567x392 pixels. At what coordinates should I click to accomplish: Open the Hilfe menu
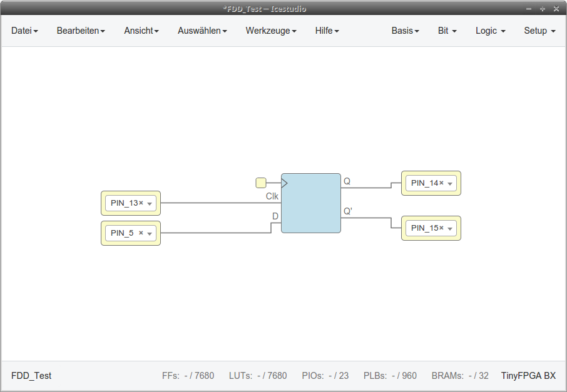pos(326,30)
